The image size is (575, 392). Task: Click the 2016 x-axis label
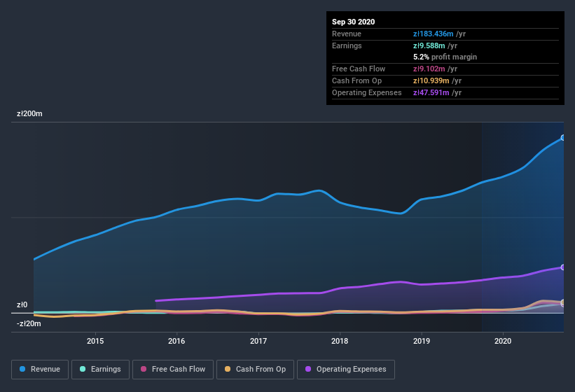tap(176, 341)
